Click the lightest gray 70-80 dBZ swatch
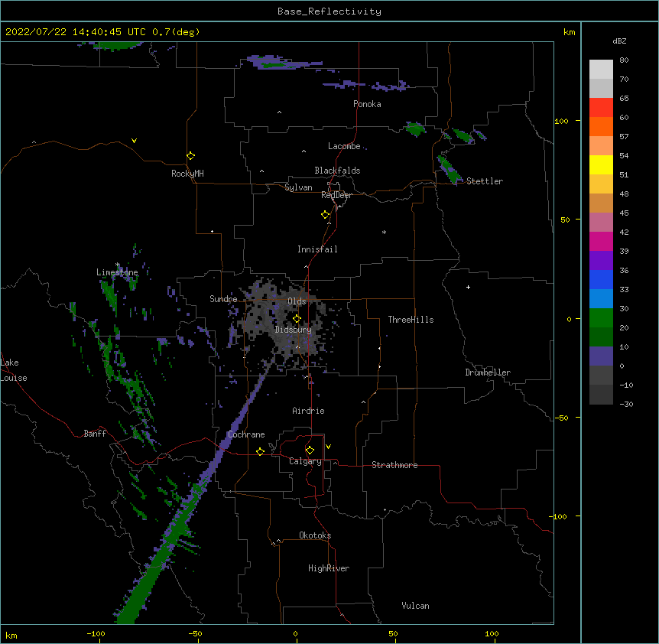This screenshot has width=659, height=644. (x=601, y=70)
